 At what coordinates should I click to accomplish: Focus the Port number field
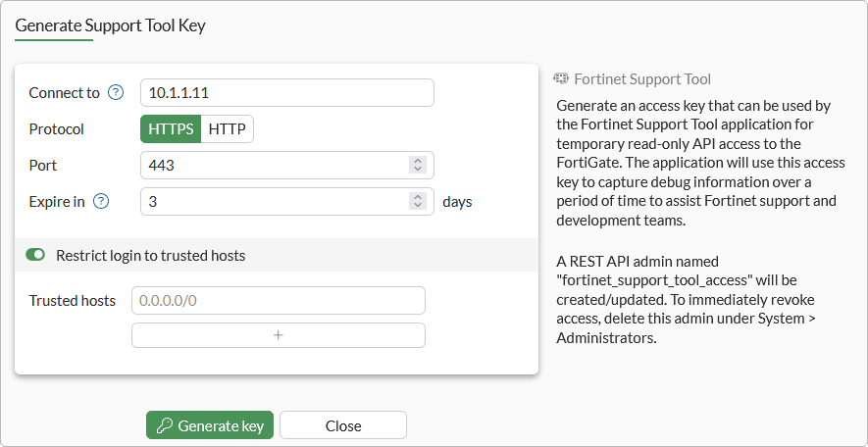pos(275,166)
